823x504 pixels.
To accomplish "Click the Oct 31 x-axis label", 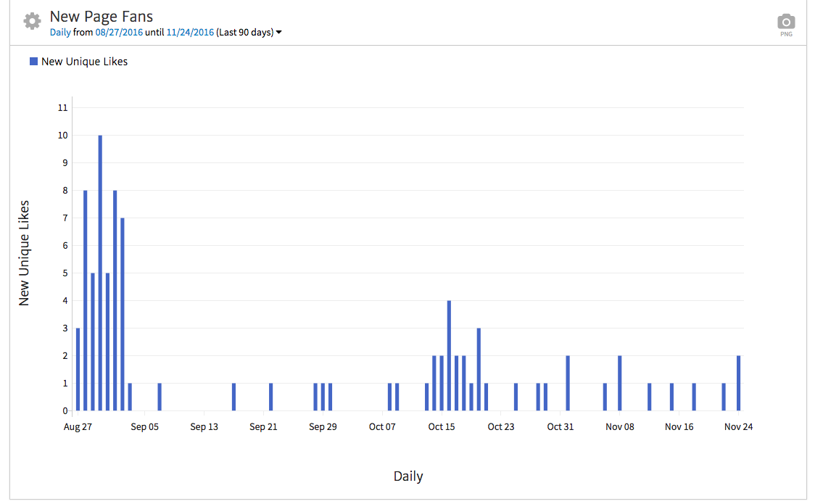I will coord(560,426).
